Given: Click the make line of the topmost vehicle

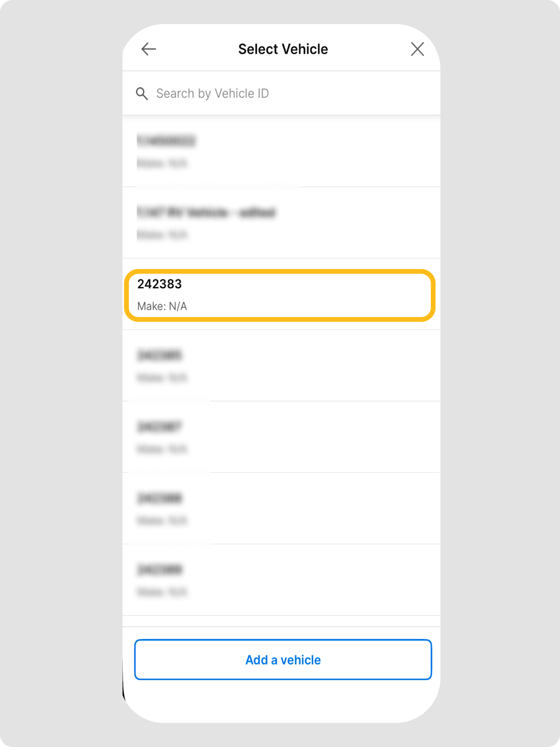Looking at the screenshot, I should [x=162, y=163].
